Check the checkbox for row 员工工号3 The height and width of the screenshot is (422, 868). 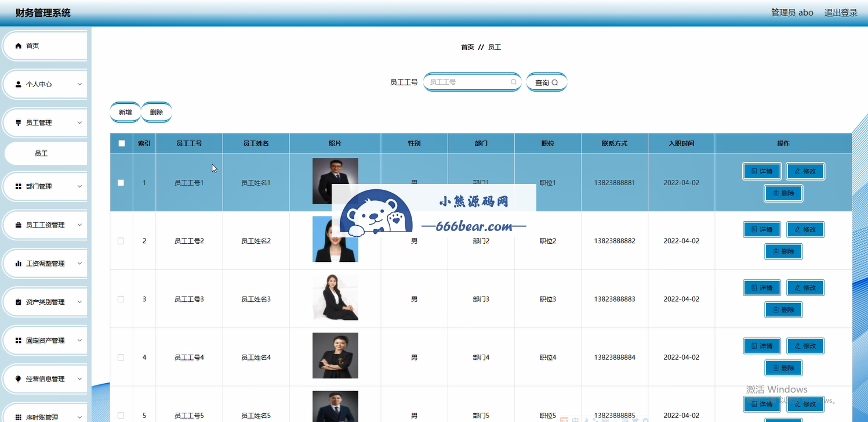[x=121, y=299]
